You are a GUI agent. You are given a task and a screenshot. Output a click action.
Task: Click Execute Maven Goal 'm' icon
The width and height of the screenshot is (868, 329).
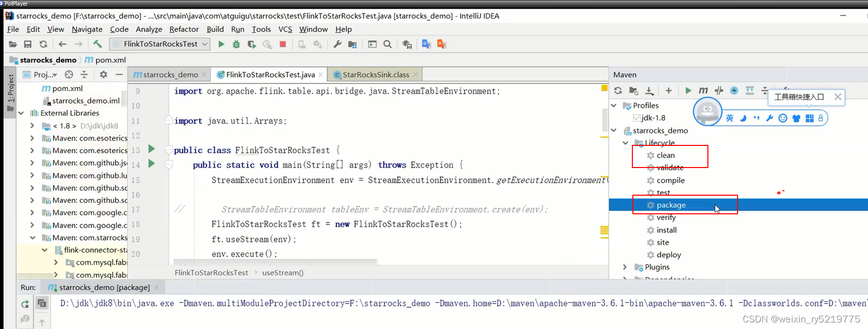tap(703, 91)
